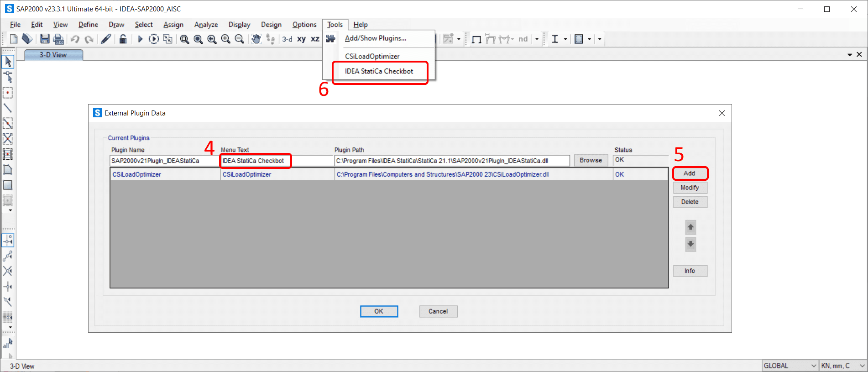868x372 pixels.
Task: Select the Draw Frame/Cable line tool
Action: click(8, 108)
